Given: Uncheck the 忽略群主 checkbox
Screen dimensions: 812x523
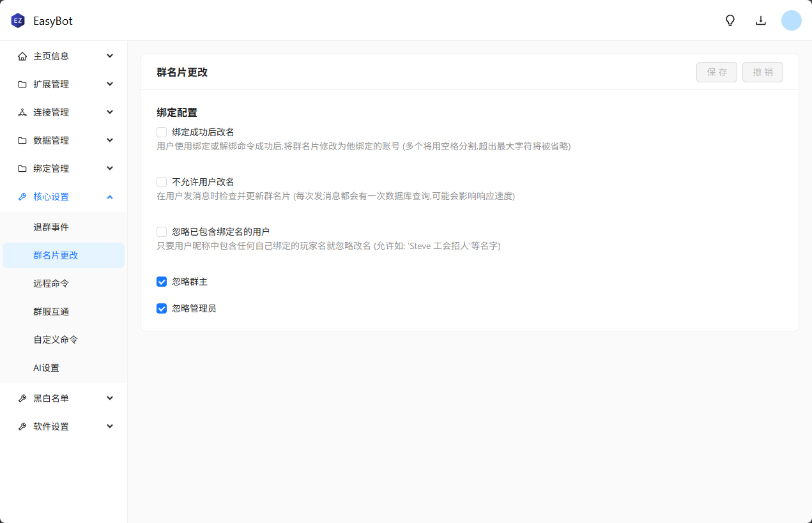Looking at the screenshot, I should click(x=162, y=282).
